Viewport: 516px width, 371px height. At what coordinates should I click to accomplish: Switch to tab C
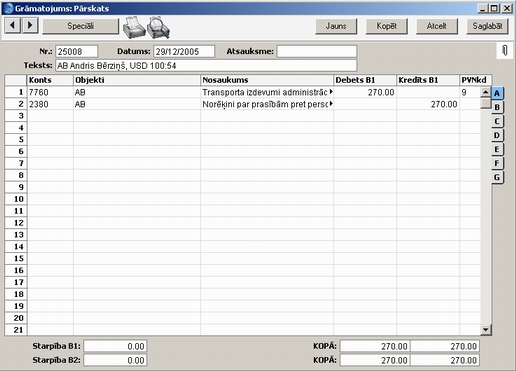tap(497, 121)
